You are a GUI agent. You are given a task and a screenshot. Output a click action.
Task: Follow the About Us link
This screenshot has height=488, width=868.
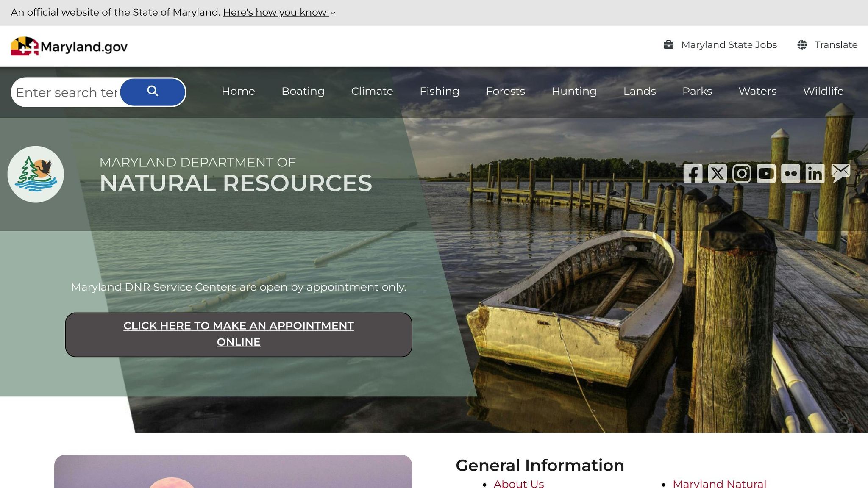click(x=519, y=483)
